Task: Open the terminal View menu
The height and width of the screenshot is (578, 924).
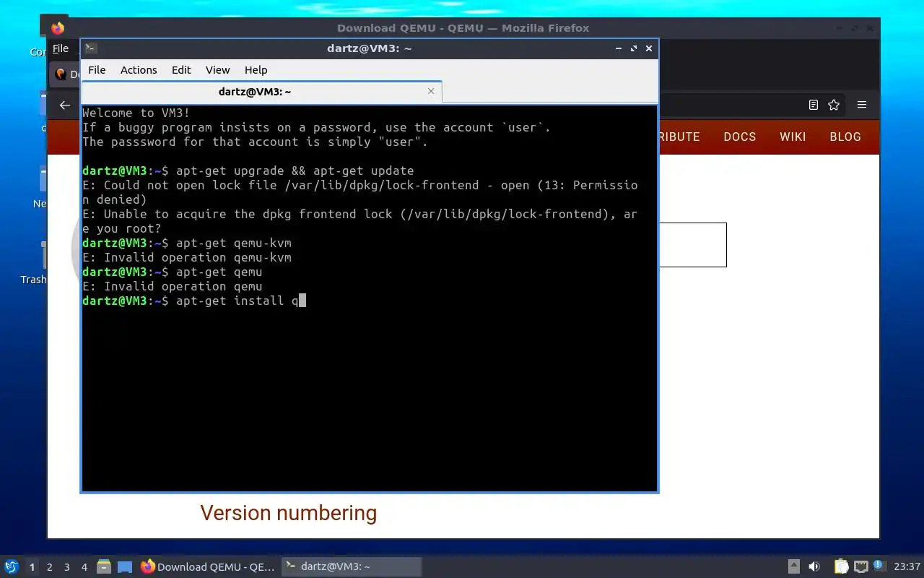Action: coord(217,70)
